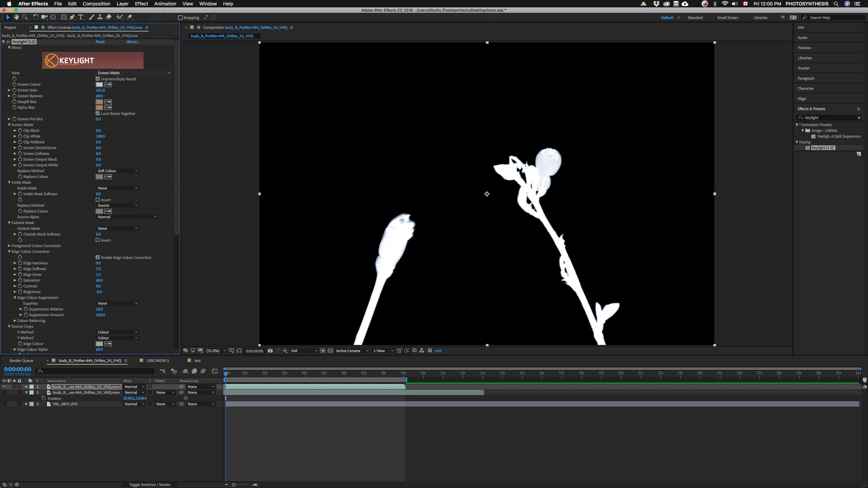Enable the Snapping checkbox

point(180,18)
